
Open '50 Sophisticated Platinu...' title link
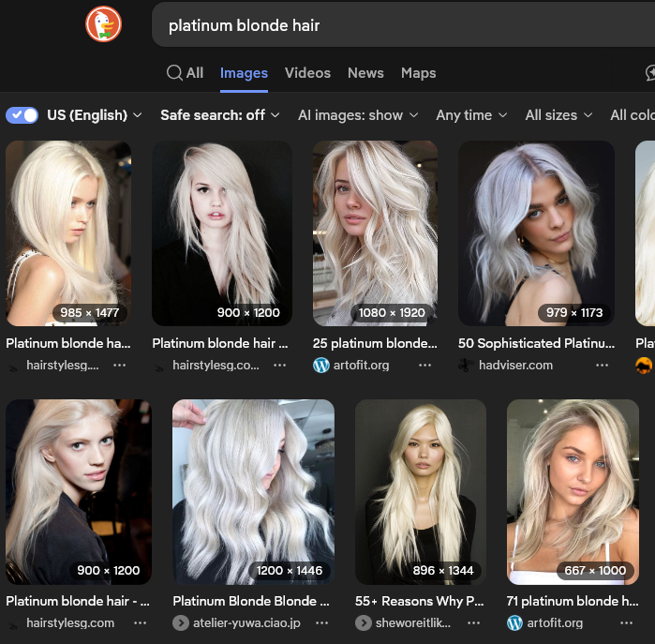point(536,343)
